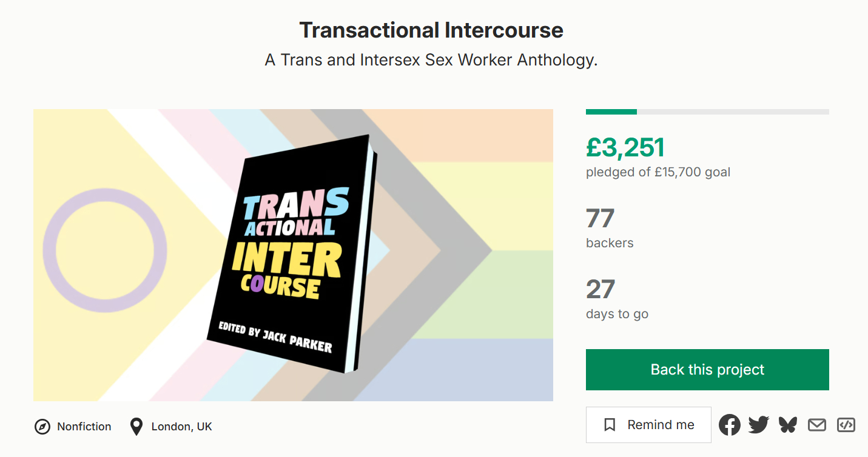Image resolution: width=868 pixels, height=457 pixels.
Task: Share the project by email icon
Action: pyautogui.click(x=817, y=425)
